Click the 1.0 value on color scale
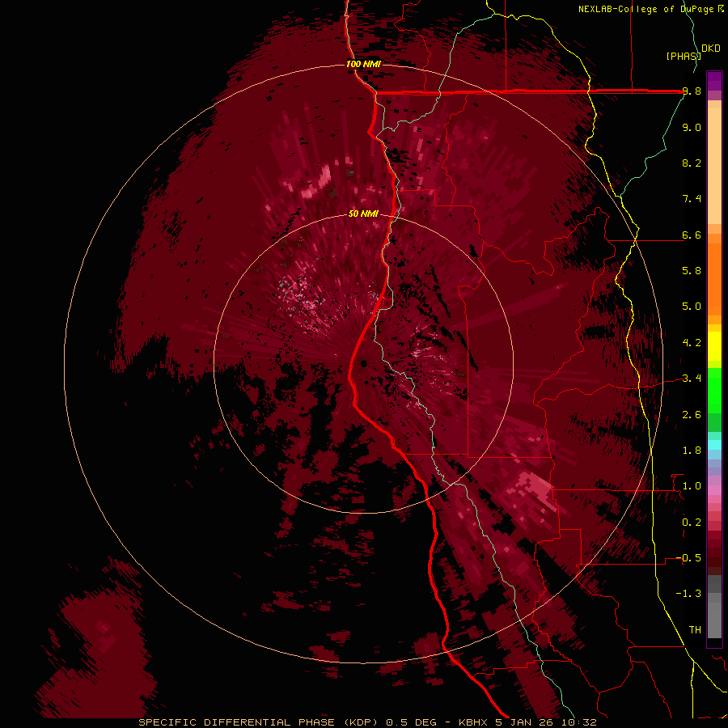This screenshot has height=728, width=728. [692, 486]
